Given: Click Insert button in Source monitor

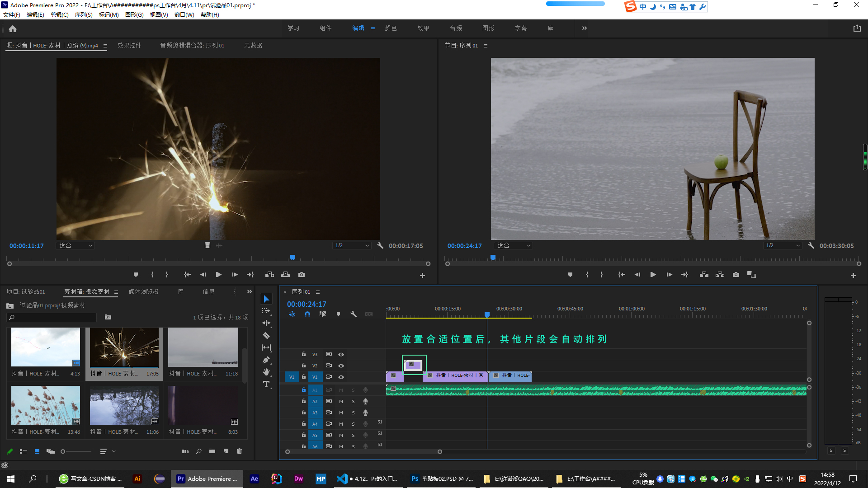Looking at the screenshot, I should click(x=269, y=274).
